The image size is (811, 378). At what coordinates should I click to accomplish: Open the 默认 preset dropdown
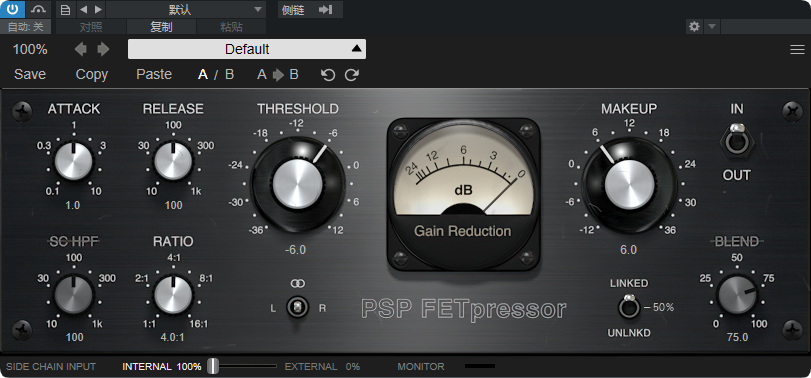(186, 9)
